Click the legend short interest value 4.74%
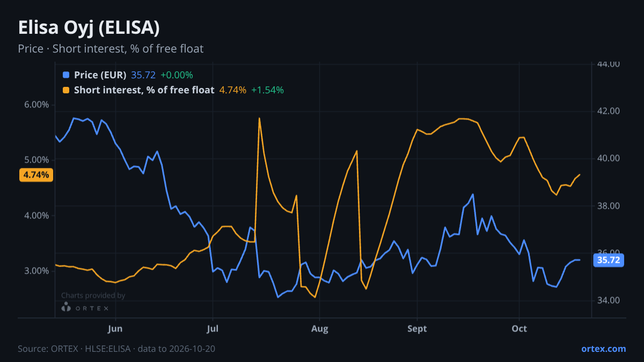Image resolution: width=644 pixels, height=362 pixels. 233,90
